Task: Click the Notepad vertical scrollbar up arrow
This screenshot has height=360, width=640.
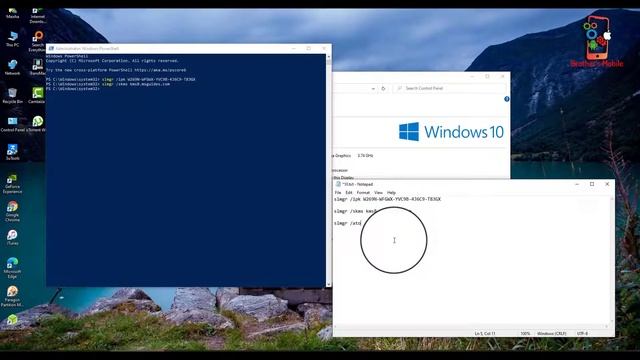Action: point(611,199)
